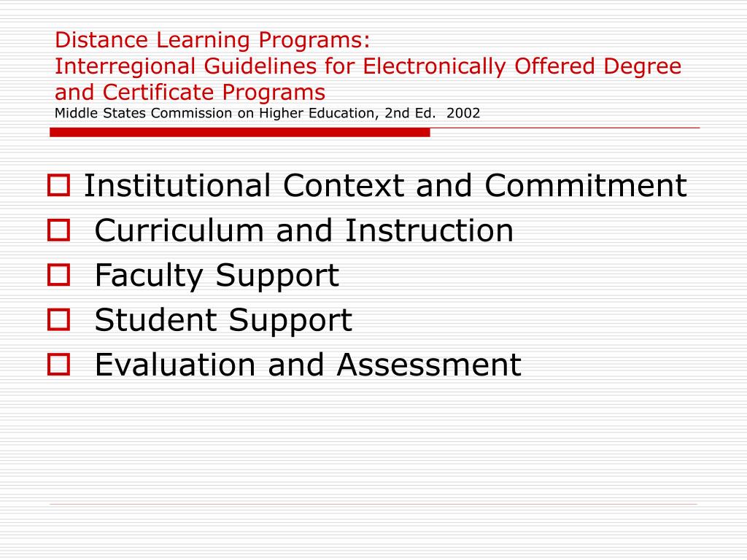Click the thick red bar under the title
The image size is (747, 560).
[x=240, y=133]
